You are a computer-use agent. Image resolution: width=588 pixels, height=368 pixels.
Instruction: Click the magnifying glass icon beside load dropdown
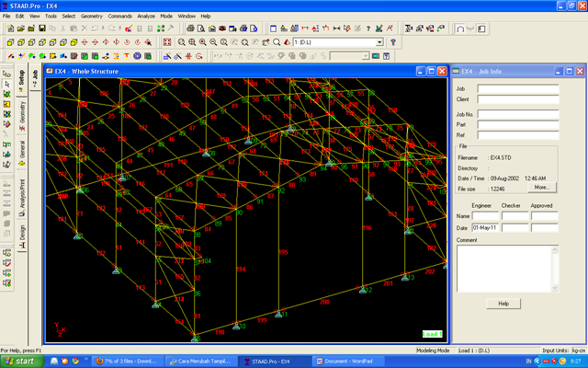click(277, 42)
